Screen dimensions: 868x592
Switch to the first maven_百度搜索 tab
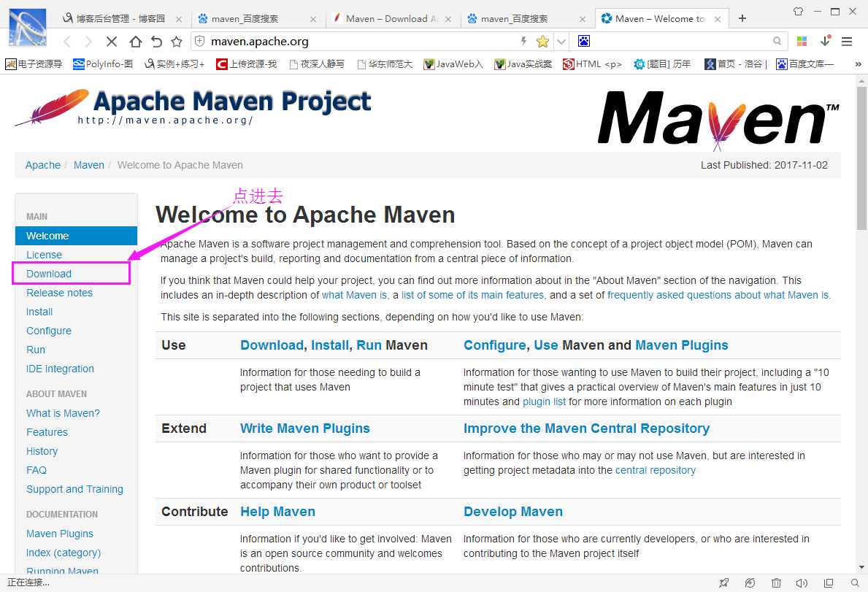[257, 19]
